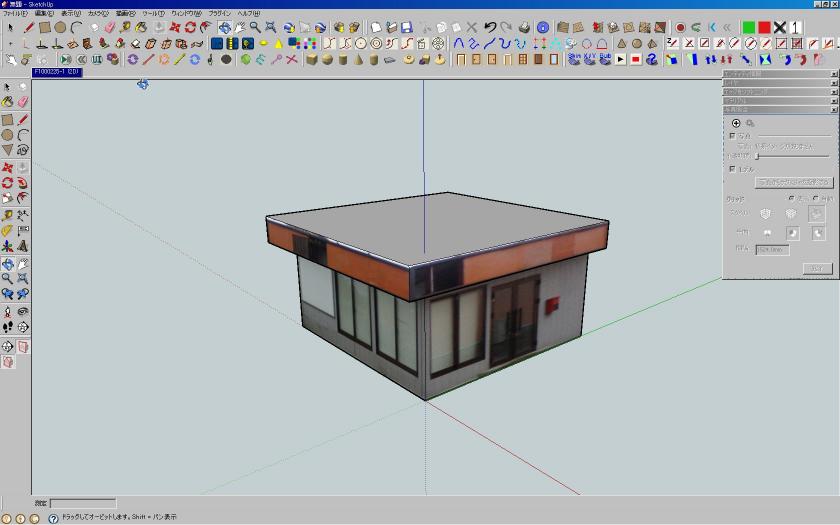Toggle the 写真 checkbox in photo match panel
The width and height of the screenshot is (840, 525).
coord(732,136)
